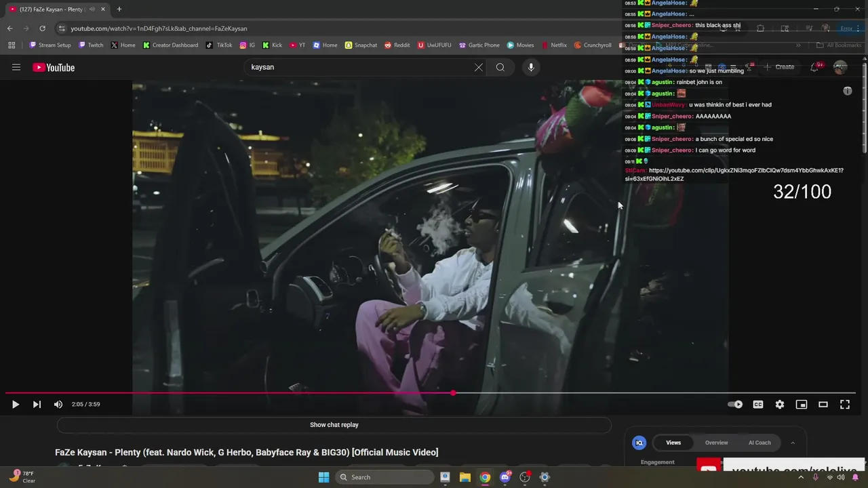Open the site information icon

62,28
